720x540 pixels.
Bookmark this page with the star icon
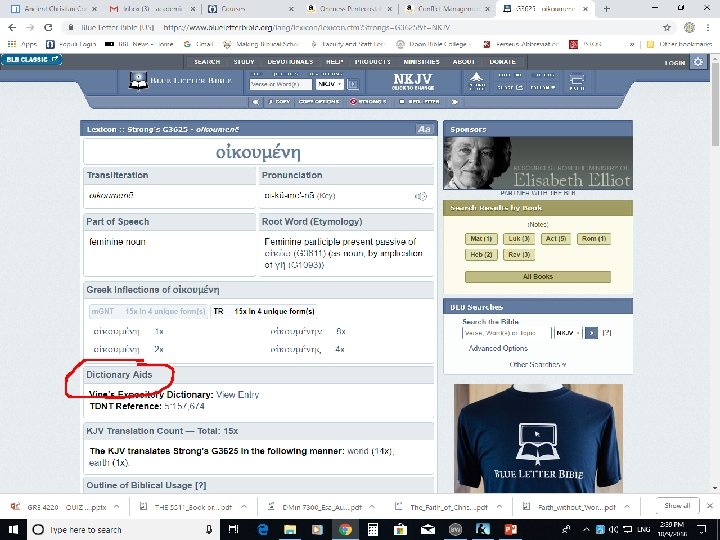pos(667,28)
